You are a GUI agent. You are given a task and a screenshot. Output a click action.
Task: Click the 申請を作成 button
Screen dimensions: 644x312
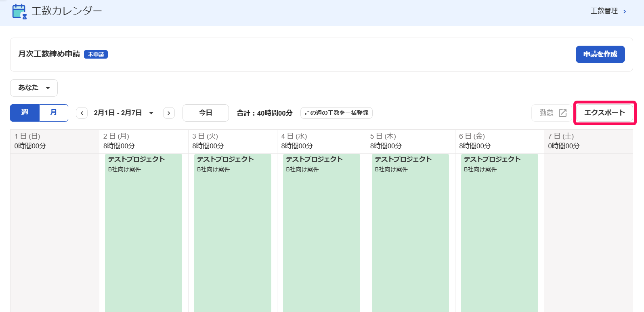[x=600, y=54]
